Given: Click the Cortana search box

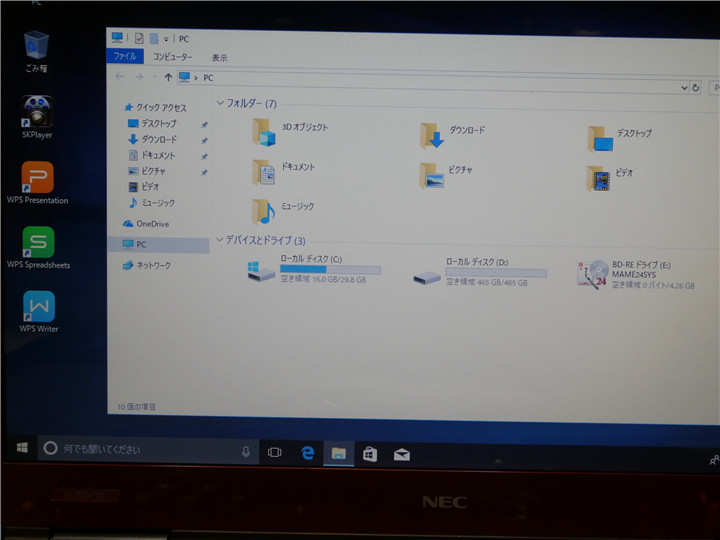Looking at the screenshot, I should click(x=148, y=449).
